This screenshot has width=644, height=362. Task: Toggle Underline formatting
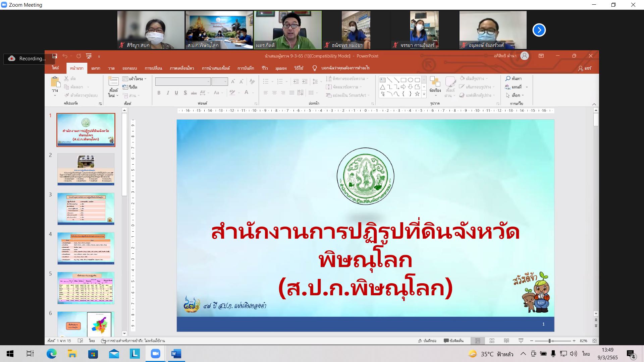(x=176, y=93)
